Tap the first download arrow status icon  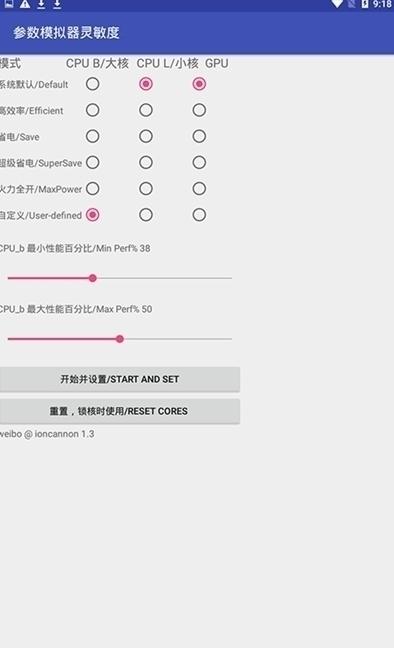click(x=41, y=4)
